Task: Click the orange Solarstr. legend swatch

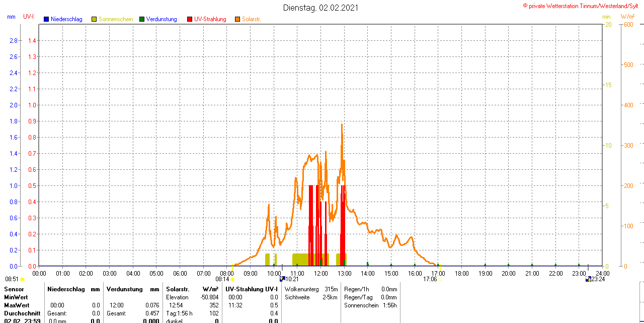Action: (237, 19)
